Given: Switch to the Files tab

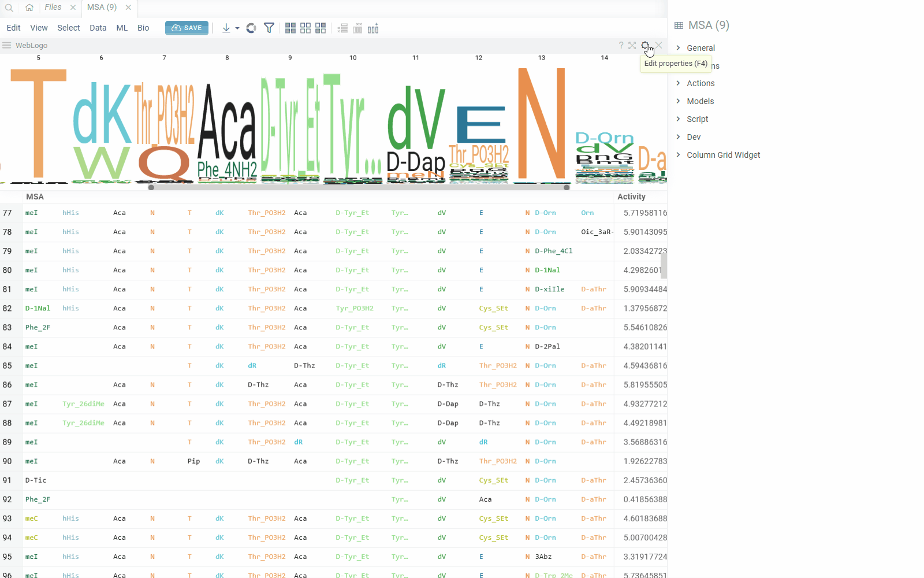Looking at the screenshot, I should tap(53, 8).
